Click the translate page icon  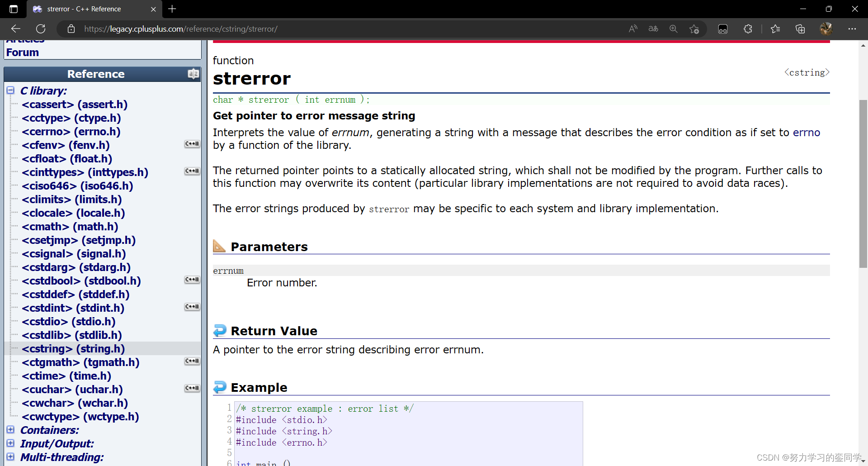click(653, 29)
